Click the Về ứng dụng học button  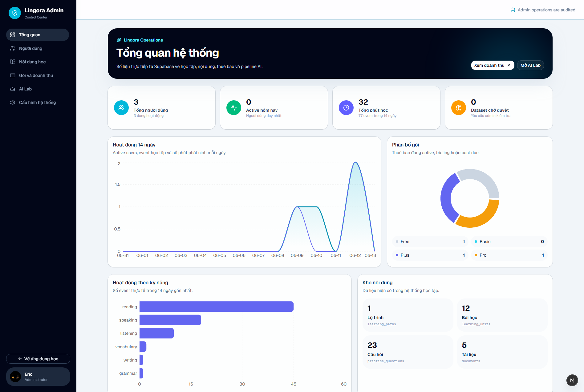pyautogui.click(x=38, y=359)
